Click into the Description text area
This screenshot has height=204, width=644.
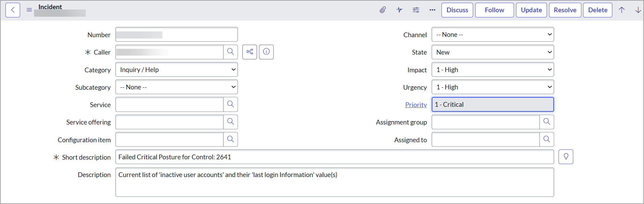click(335, 182)
